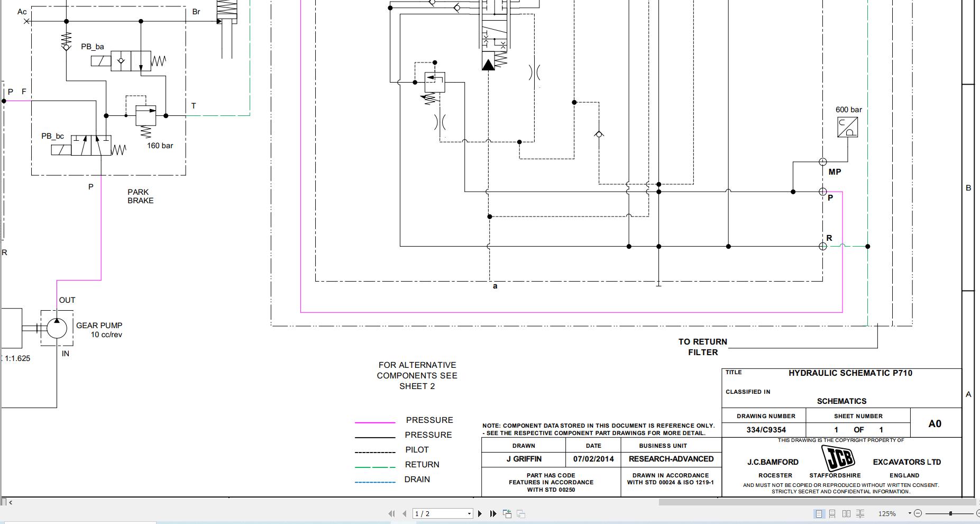Select the zoom level showing 125%
980x524 pixels.
pos(887,513)
